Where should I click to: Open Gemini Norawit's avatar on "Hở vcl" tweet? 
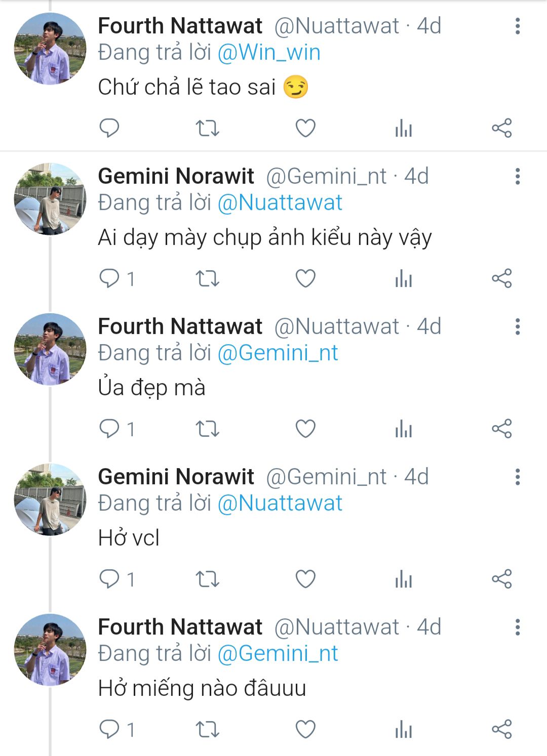50,499
